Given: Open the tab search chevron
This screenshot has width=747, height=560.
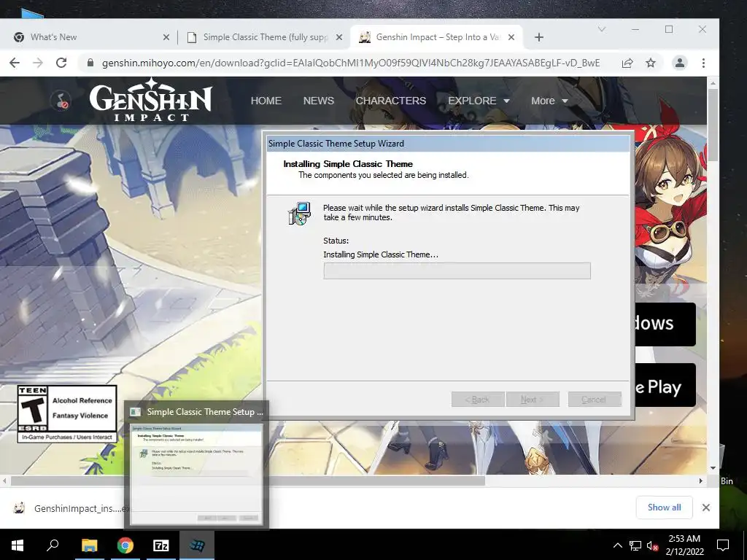Looking at the screenshot, I should (602, 29).
